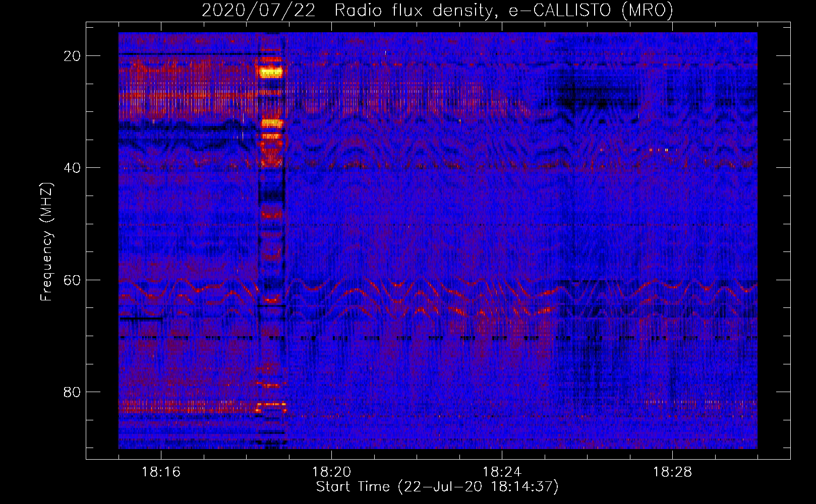The image size is (816, 504).
Task: Click the plot title "2020/07/22 Radio flux density, e-CALLISTO (MRO)"
Action: [x=437, y=10]
